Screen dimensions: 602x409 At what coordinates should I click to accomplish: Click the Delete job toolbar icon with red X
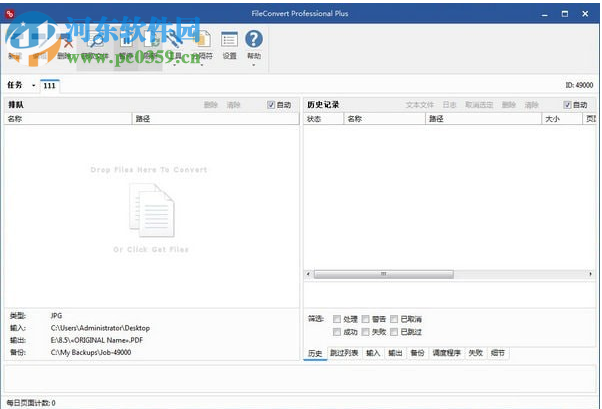tap(66, 40)
